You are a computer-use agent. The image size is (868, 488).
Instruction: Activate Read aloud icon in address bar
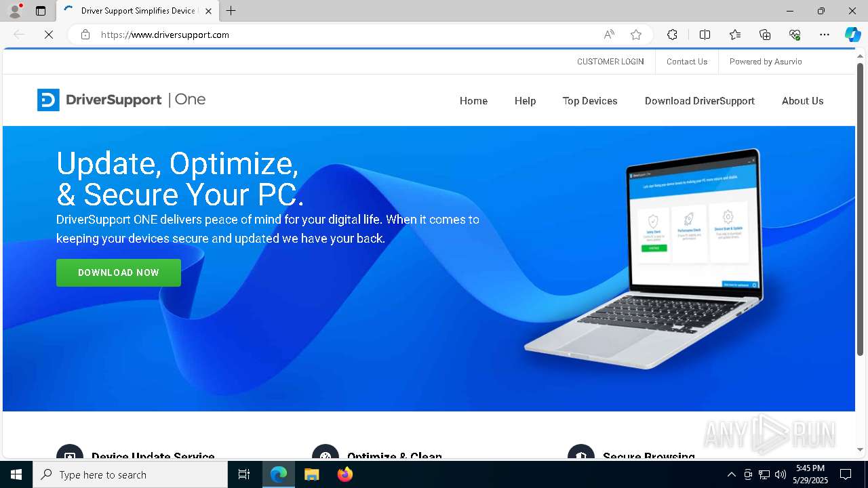(609, 35)
